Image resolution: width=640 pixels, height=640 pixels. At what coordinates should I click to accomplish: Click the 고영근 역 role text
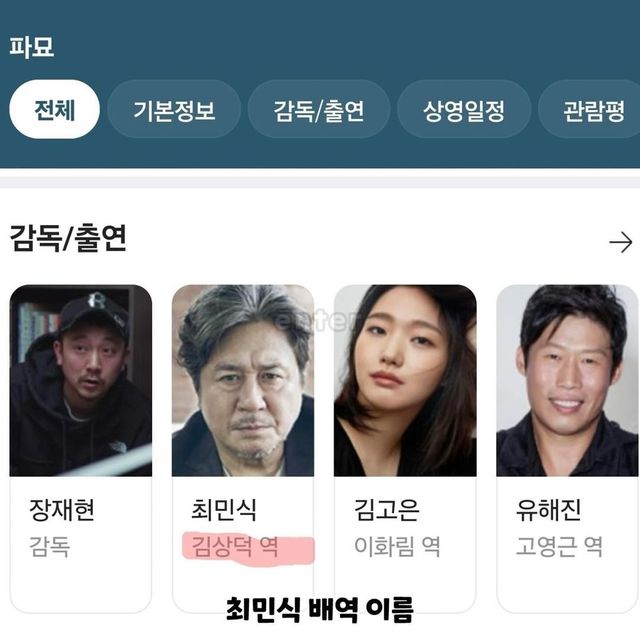(x=560, y=547)
